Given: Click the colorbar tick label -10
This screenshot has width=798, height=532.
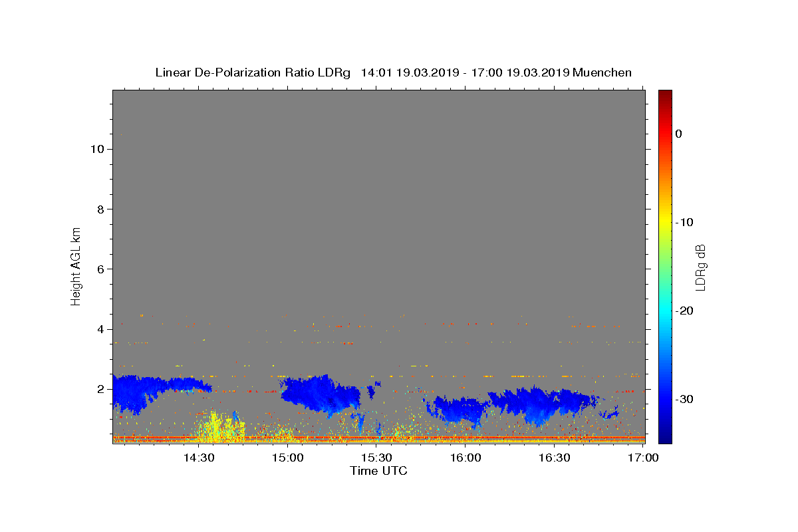Looking at the screenshot, I should point(684,222).
